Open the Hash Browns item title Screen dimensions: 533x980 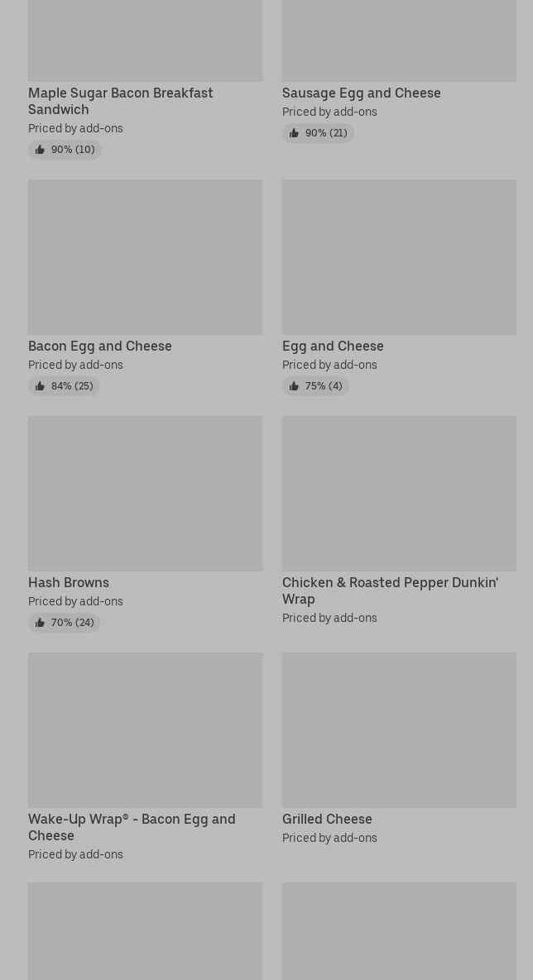click(x=69, y=582)
